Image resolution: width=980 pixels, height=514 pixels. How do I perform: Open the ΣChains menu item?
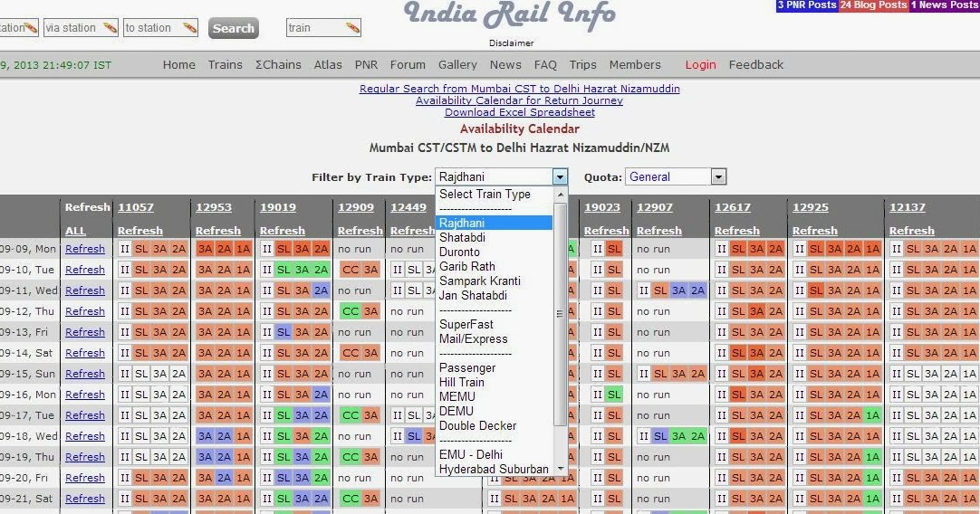point(278,64)
